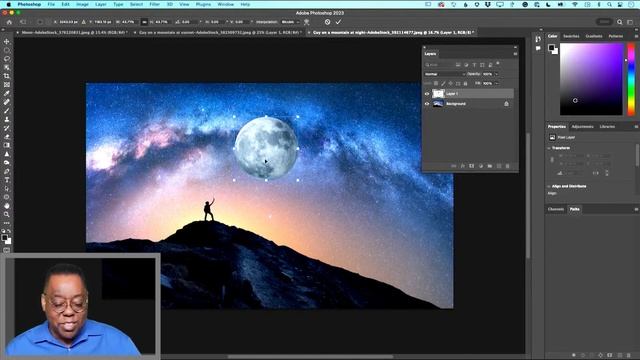Click the trash icon in Layers panel
Viewport: 640px width, 360px height.
507,166
